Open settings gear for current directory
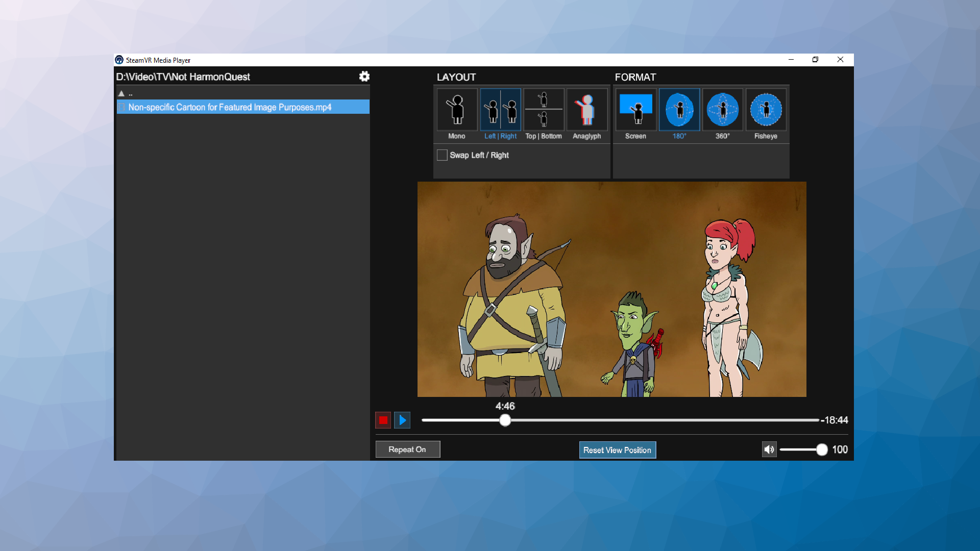Screen dimensions: 980x551 (x=364, y=76)
